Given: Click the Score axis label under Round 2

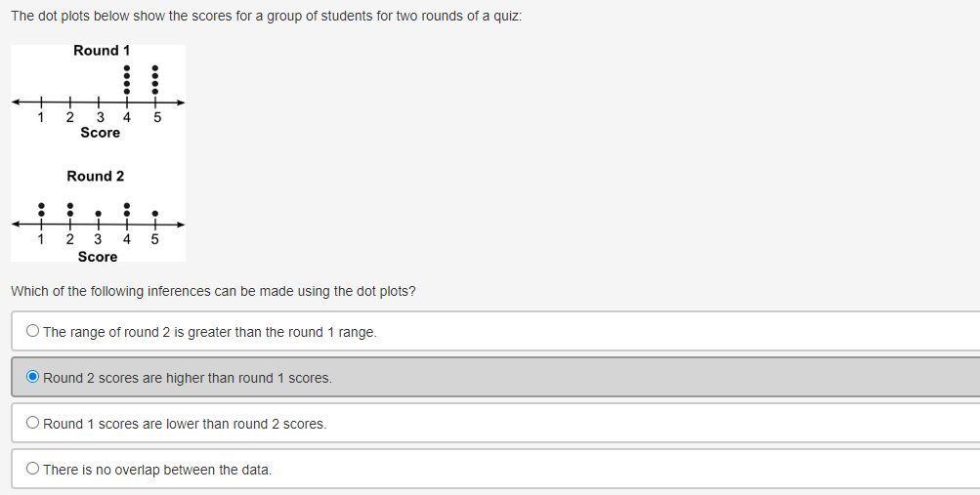Looking at the screenshot, I should coord(98,257).
